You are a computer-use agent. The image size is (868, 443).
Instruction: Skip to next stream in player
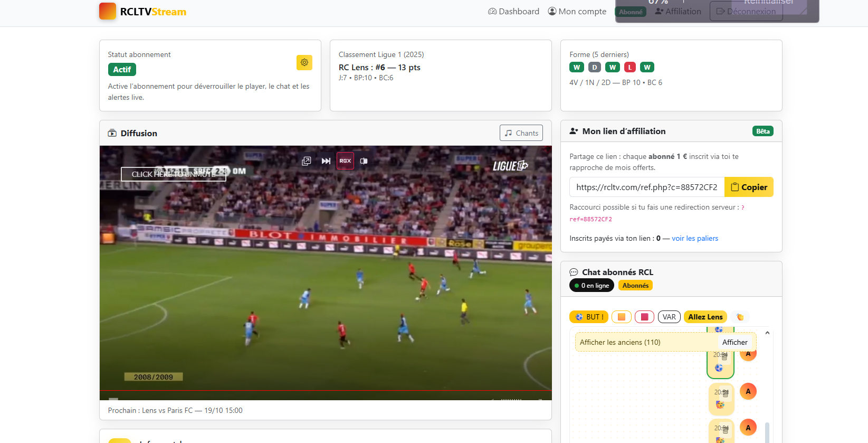click(x=326, y=161)
